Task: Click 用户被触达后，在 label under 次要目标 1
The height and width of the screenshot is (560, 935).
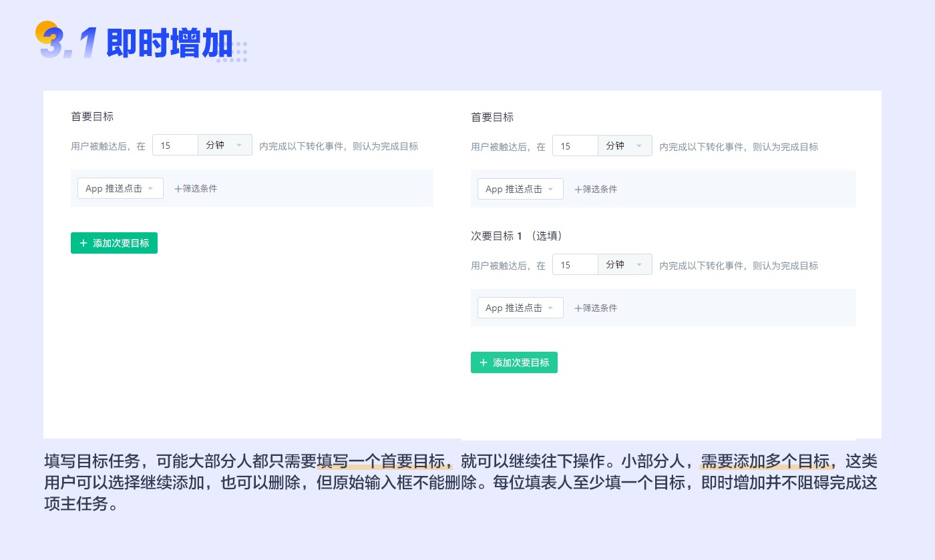Action: [x=508, y=265]
